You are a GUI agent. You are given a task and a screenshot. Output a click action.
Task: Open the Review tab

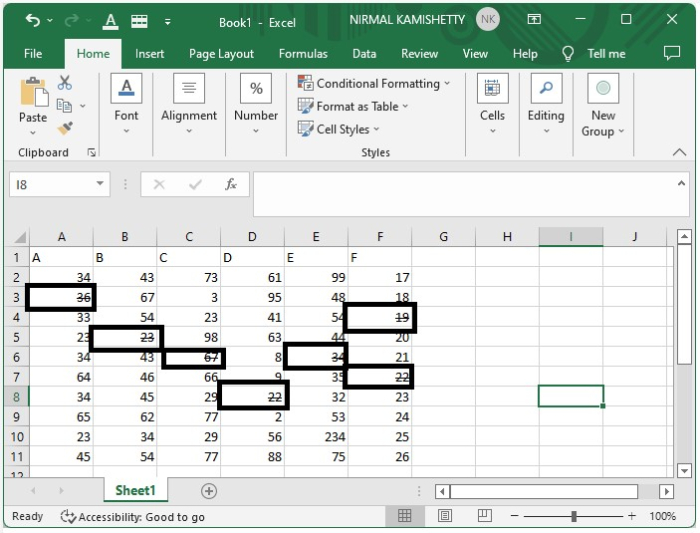419,54
